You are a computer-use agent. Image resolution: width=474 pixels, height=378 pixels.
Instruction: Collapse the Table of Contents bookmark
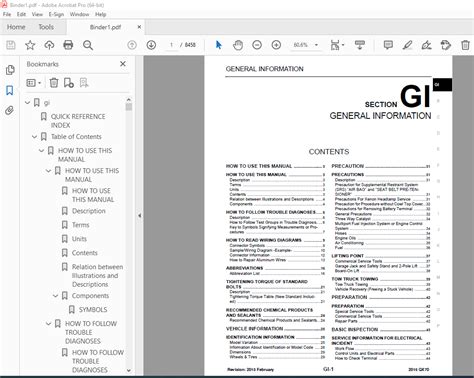[34, 137]
